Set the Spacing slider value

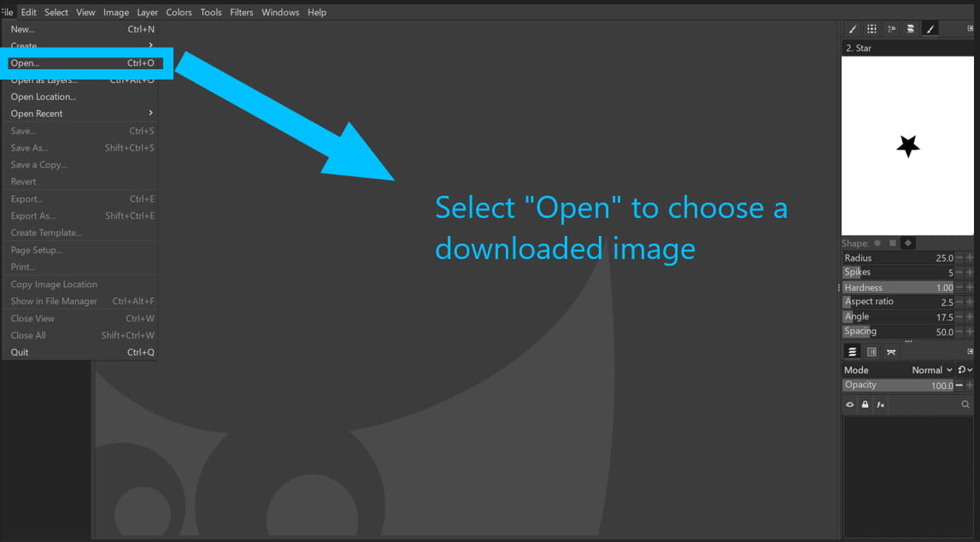pos(898,332)
